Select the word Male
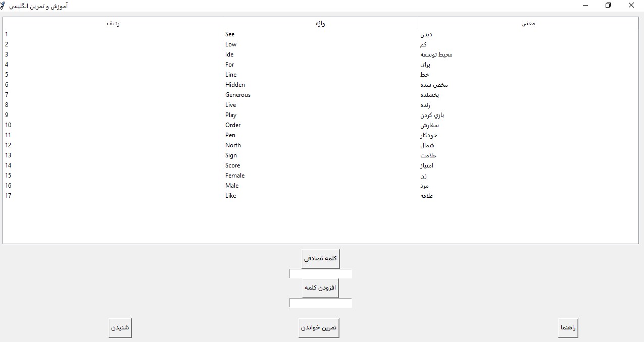Screen dimensions: 644x342 (232, 186)
